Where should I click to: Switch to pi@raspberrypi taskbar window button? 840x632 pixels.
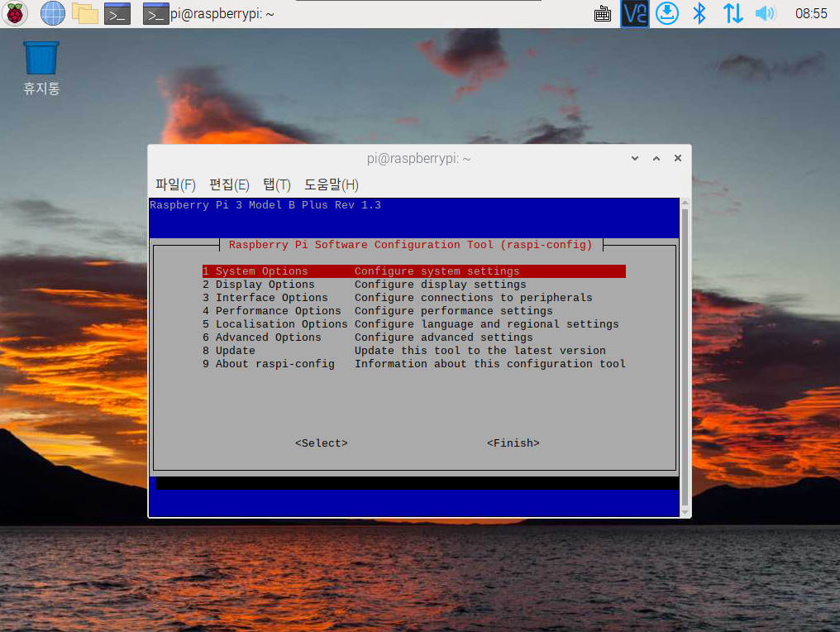click(x=209, y=13)
